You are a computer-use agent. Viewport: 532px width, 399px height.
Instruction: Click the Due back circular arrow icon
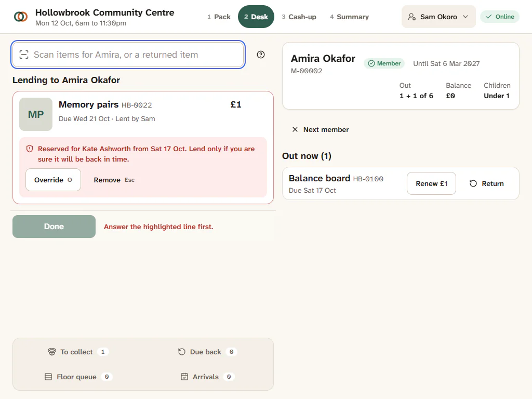(182, 352)
